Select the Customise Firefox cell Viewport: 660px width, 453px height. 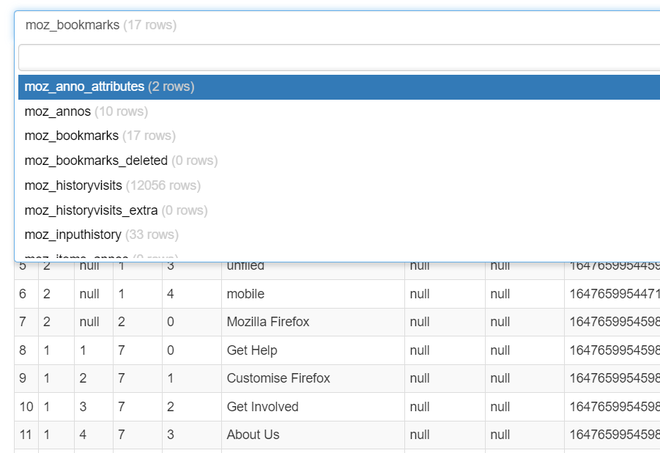pyautogui.click(x=313, y=378)
